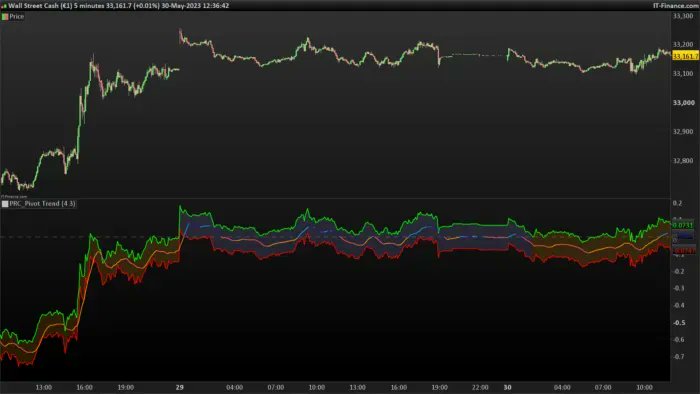Click the first 13:00 time axis label
This screenshot has width=700, height=394.
(x=44, y=387)
